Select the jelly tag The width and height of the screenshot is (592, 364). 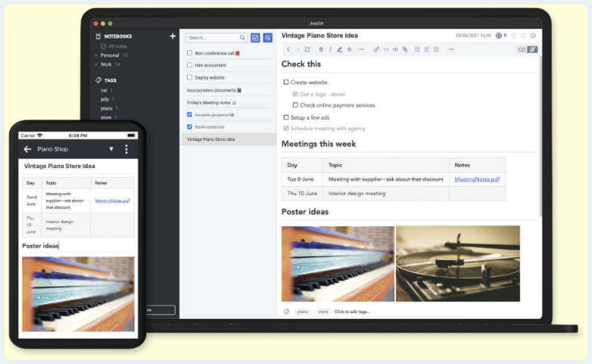(105, 99)
